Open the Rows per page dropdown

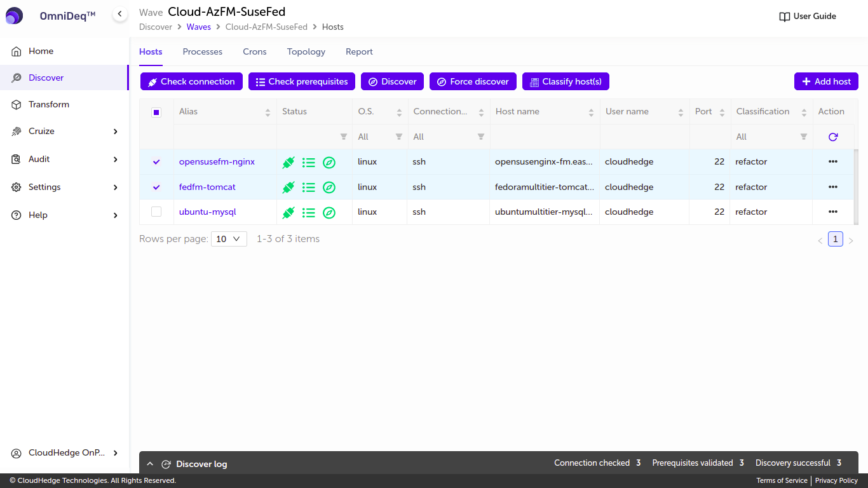pos(229,239)
